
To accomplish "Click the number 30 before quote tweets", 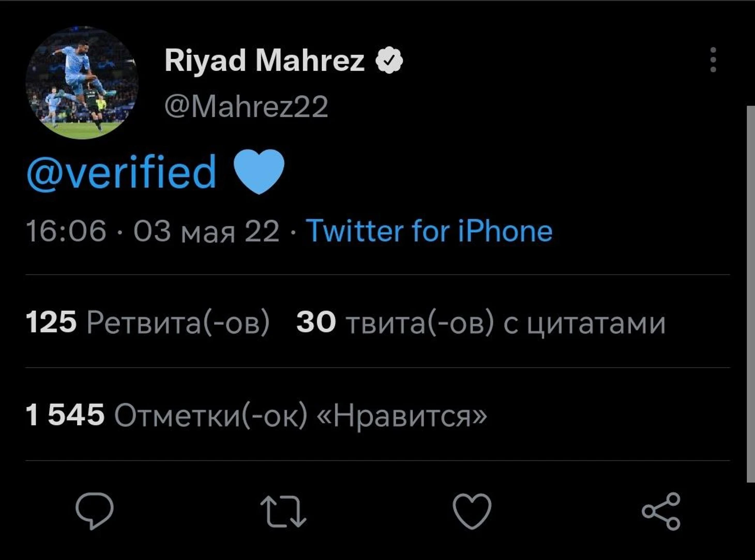I will click(316, 322).
